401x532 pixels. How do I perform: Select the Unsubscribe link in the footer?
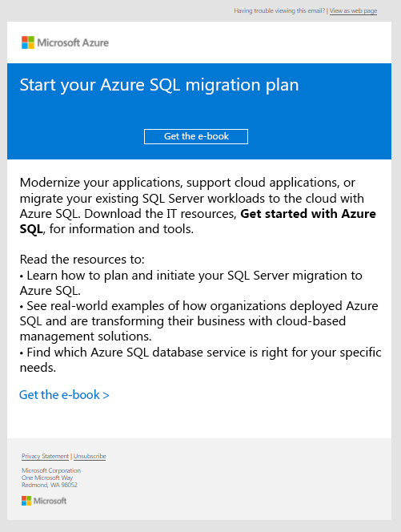90,457
